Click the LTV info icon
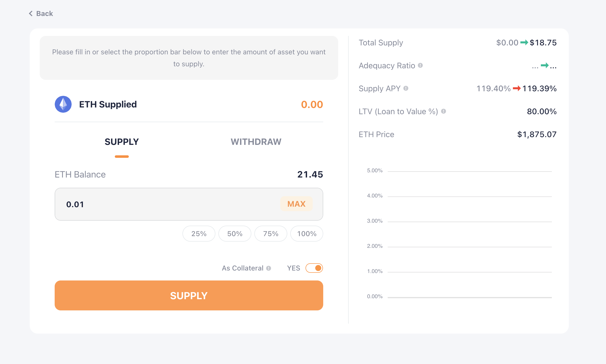This screenshot has height=364, width=606. pyautogui.click(x=444, y=111)
